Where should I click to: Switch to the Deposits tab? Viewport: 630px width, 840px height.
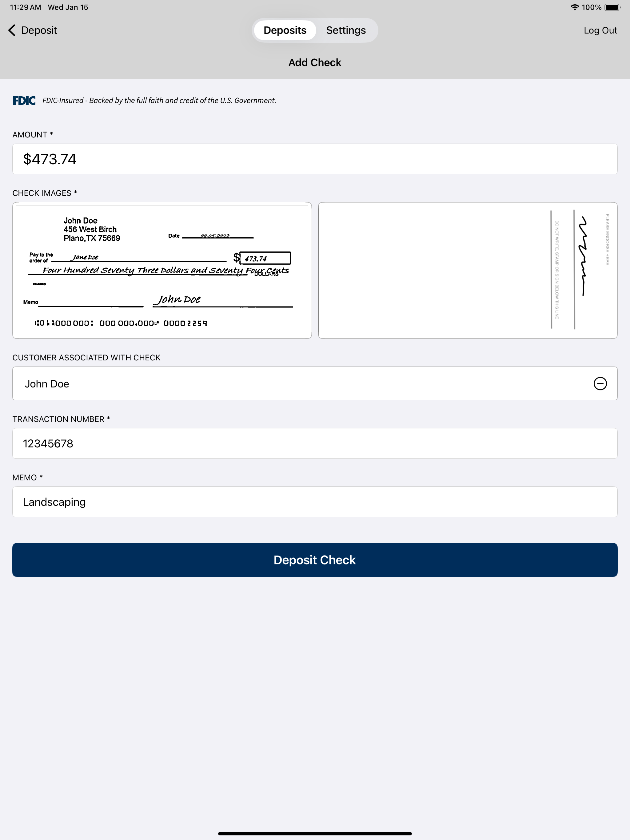click(x=285, y=30)
